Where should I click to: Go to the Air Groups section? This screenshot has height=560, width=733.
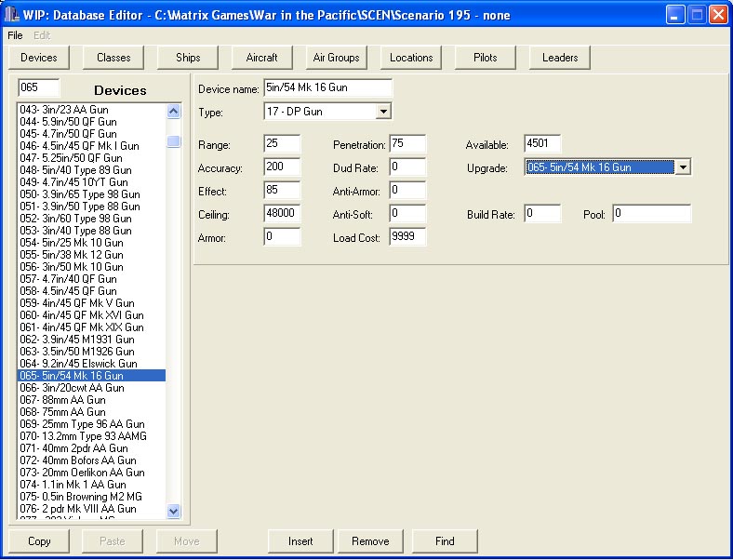tap(336, 58)
